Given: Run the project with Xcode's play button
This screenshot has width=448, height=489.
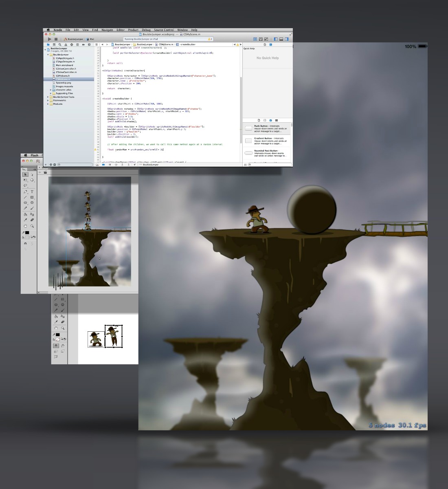Looking at the screenshot, I should coord(50,39).
